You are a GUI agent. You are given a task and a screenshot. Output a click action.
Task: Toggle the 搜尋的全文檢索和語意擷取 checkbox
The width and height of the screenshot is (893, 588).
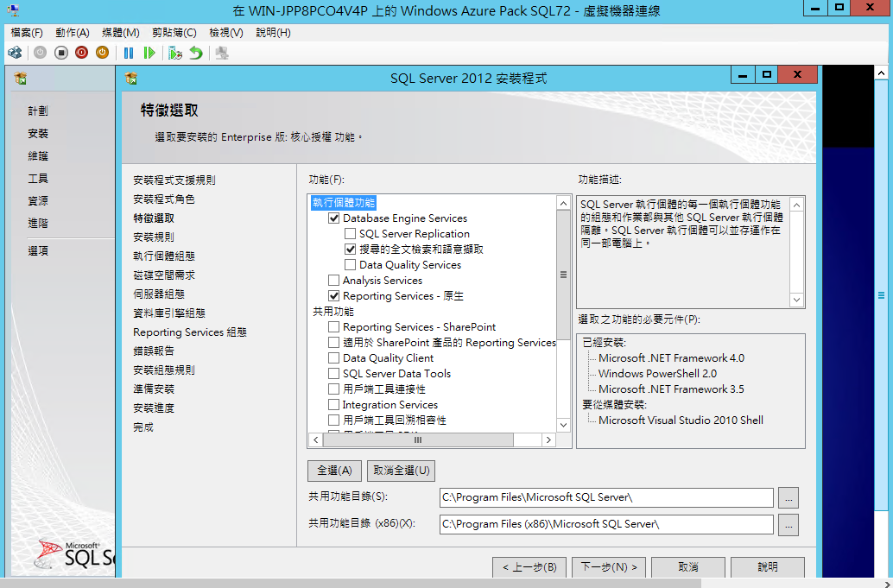click(351, 250)
